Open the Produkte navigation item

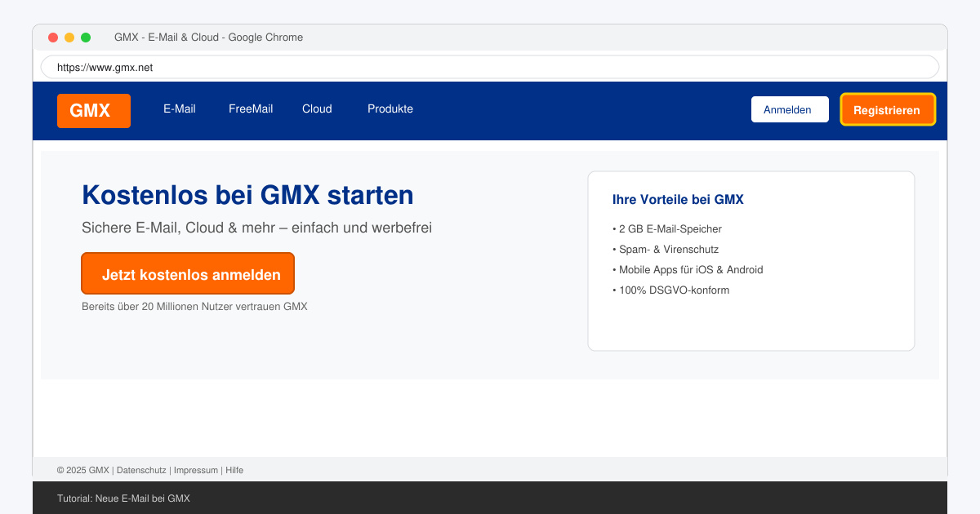tap(390, 109)
